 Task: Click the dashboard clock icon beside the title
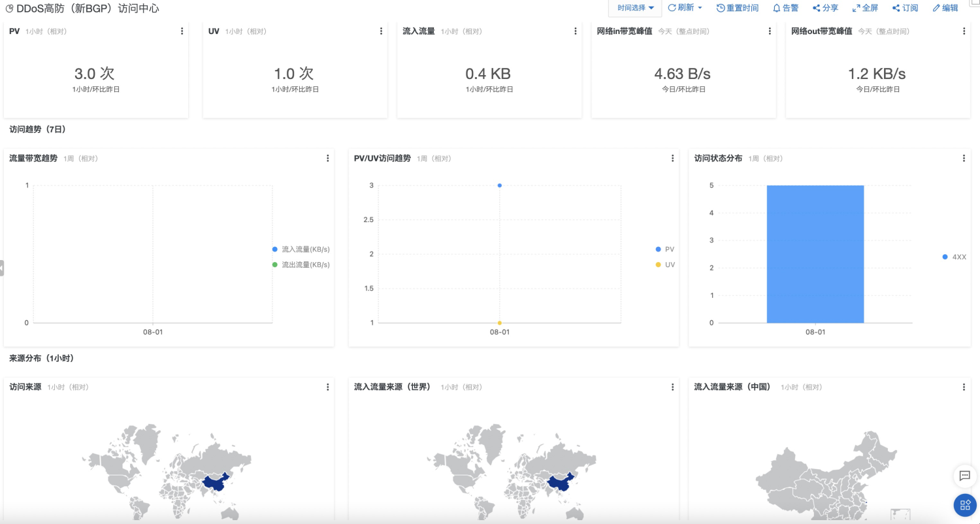(9, 8)
